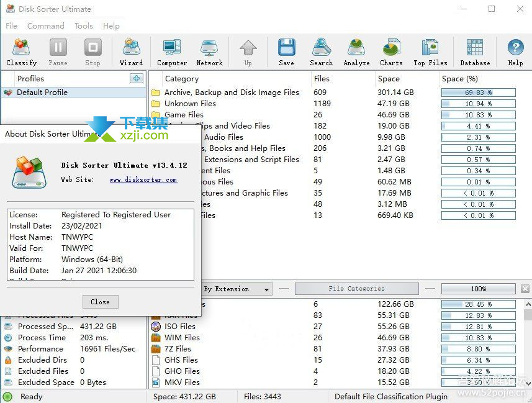Click the Unknown Files folder icon

156,104
